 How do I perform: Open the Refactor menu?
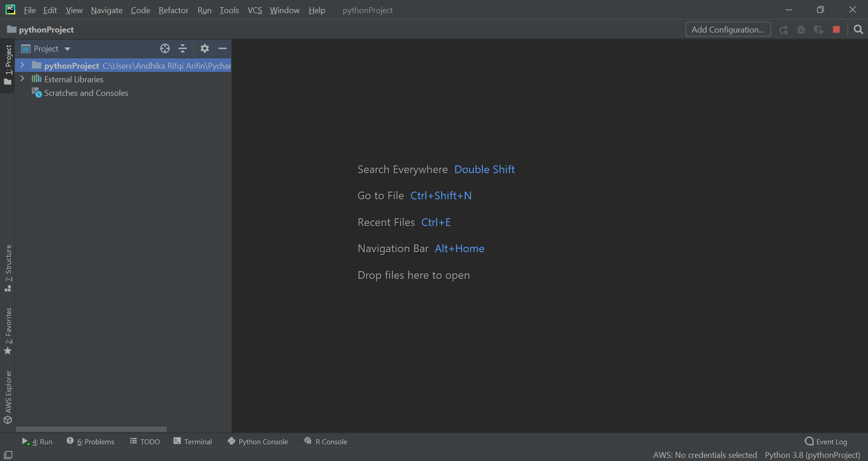(173, 10)
